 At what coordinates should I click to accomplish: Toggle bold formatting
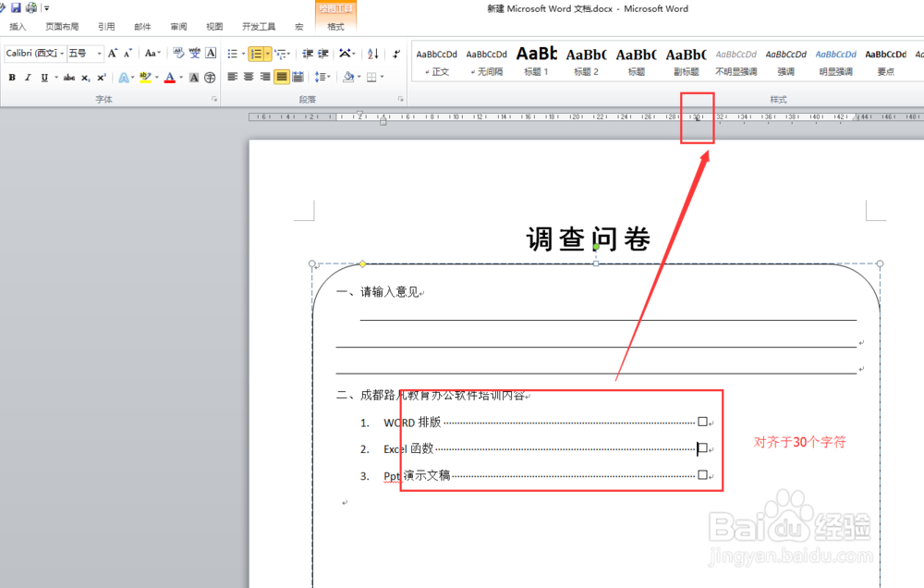point(12,77)
